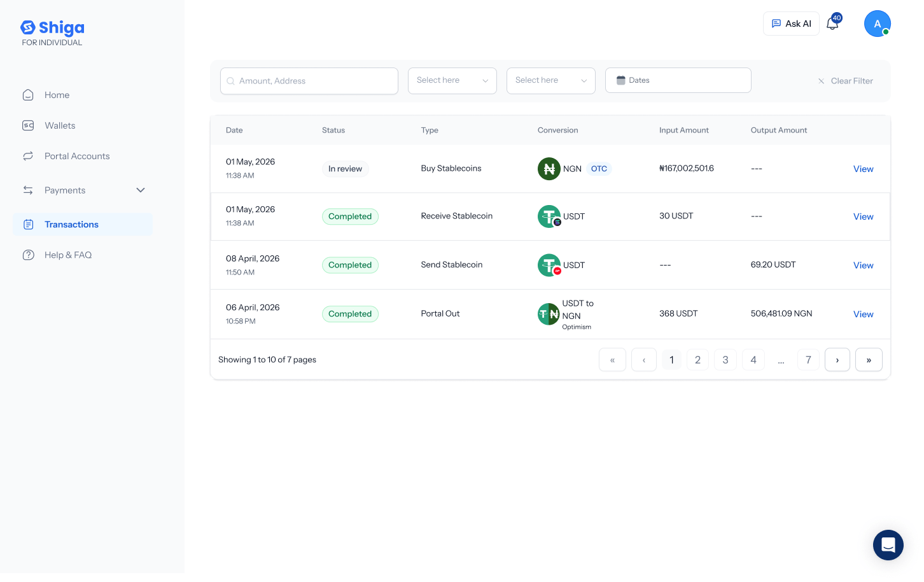View the Buy Stablecoins transaction
The height and width of the screenshot is (582, 924).
[x=863, y=169]
